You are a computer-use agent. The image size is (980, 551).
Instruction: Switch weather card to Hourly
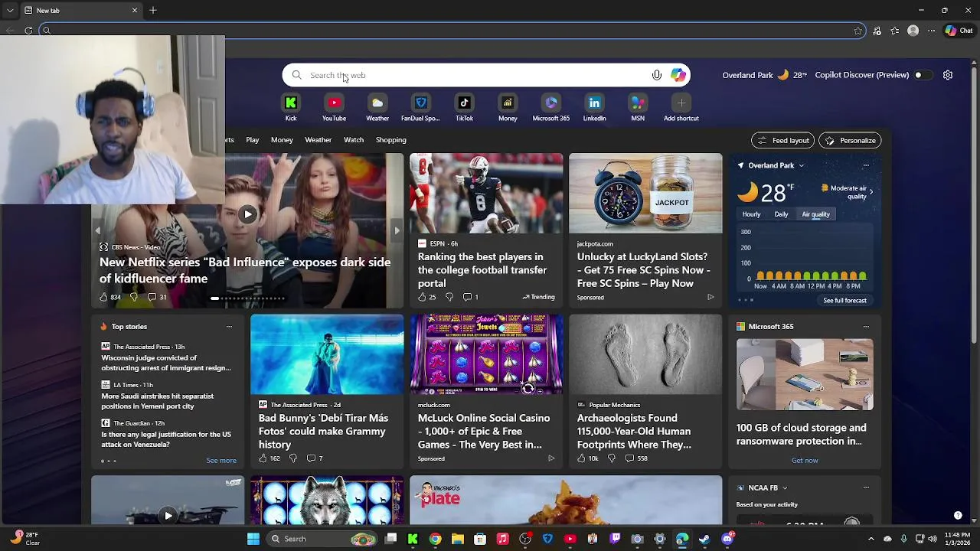pos(751,214)
